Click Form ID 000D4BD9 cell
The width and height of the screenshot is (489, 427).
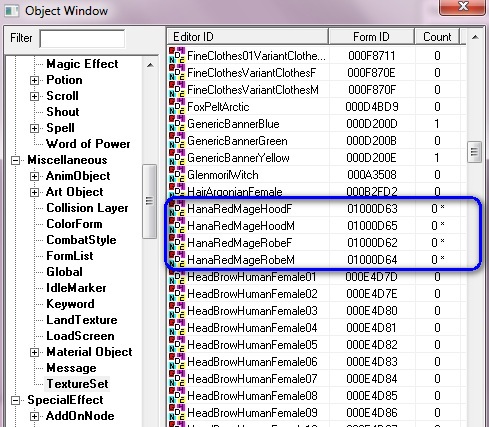372,107
